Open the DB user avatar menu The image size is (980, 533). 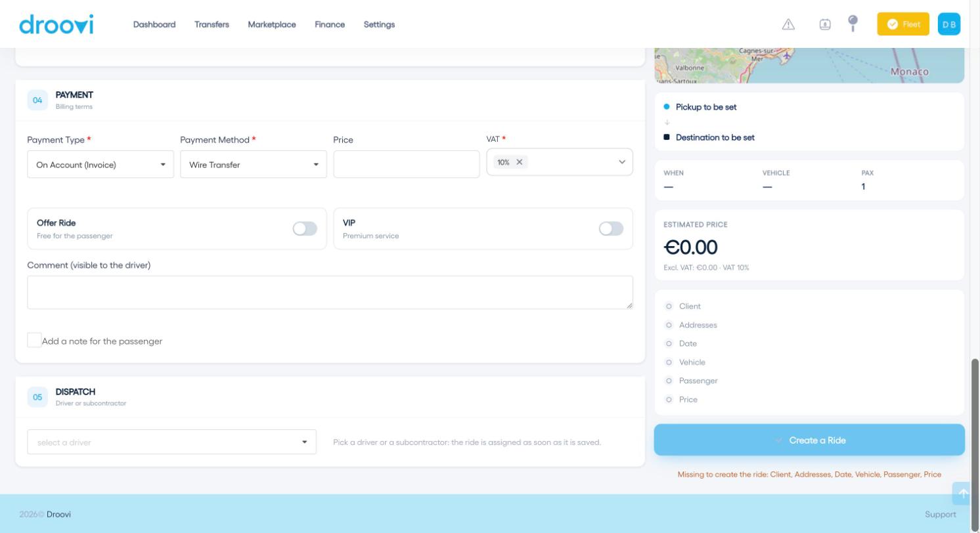(949, 24)
